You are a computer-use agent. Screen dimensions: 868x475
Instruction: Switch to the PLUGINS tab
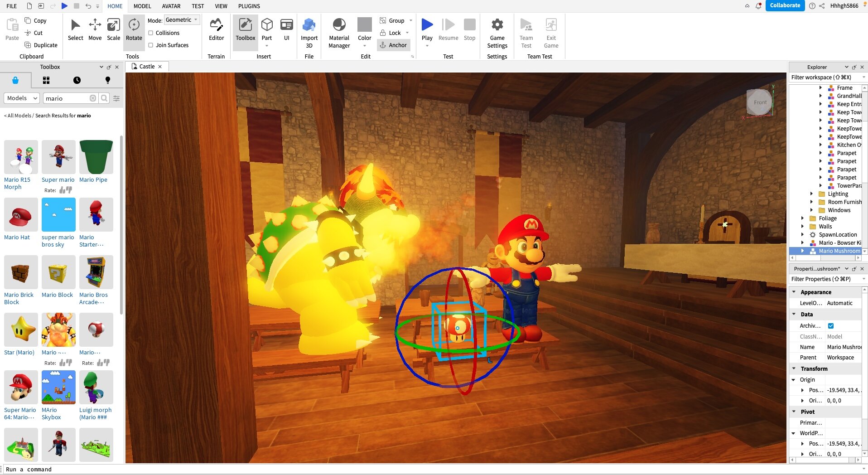249,6
